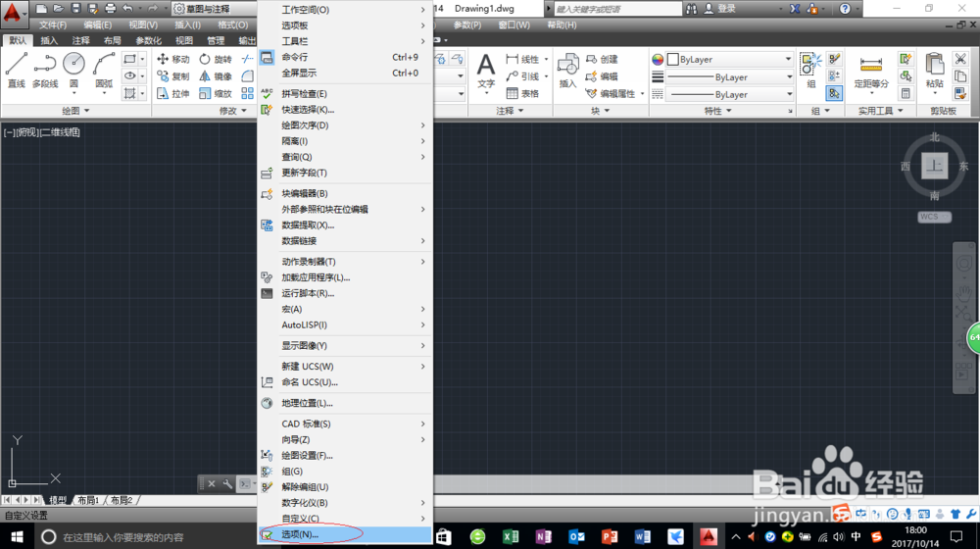This screenshot has height=549, width=980.
Task: Switch to the Layout1 (布局1) tab
Action: (88, 500)
